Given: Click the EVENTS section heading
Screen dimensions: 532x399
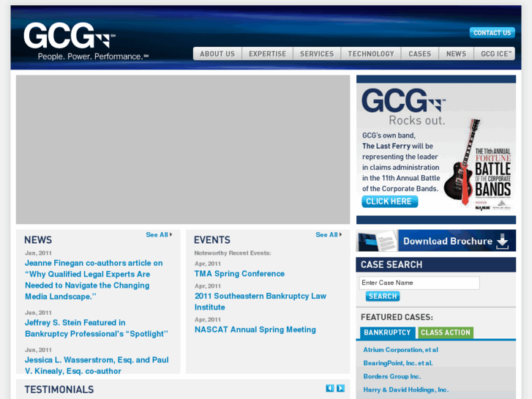Looking at the screenshot, I should 212,240.
